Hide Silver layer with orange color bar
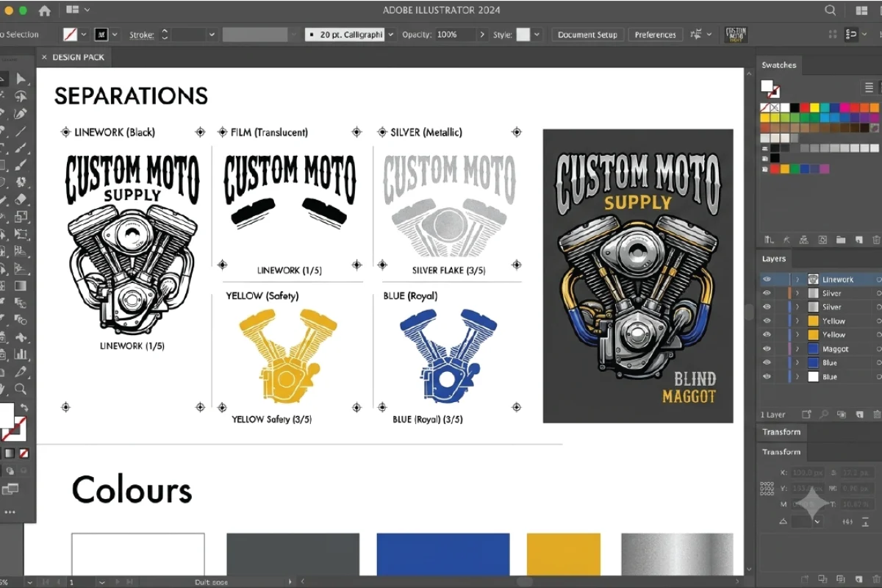The image size is (882, 588). 767,293
